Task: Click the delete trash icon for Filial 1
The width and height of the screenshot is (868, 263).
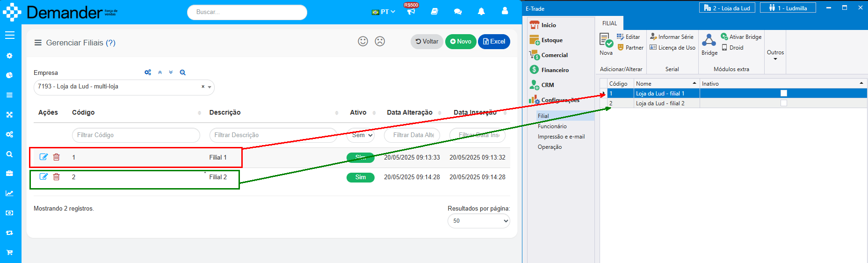Action: tap(56, 157)
